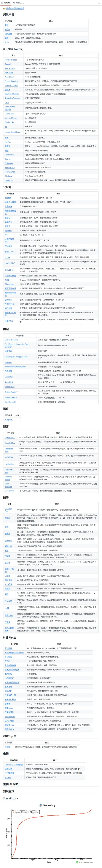Open the Arxiv link in the 资讯平台 table

7,42
